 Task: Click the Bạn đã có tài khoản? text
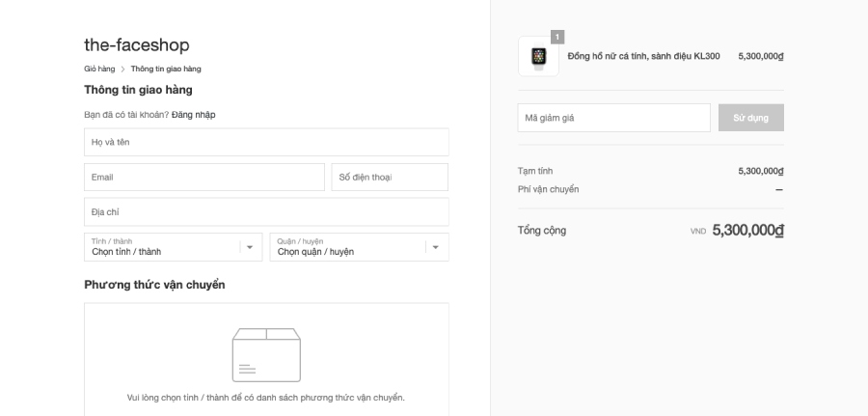pos(126,115)
